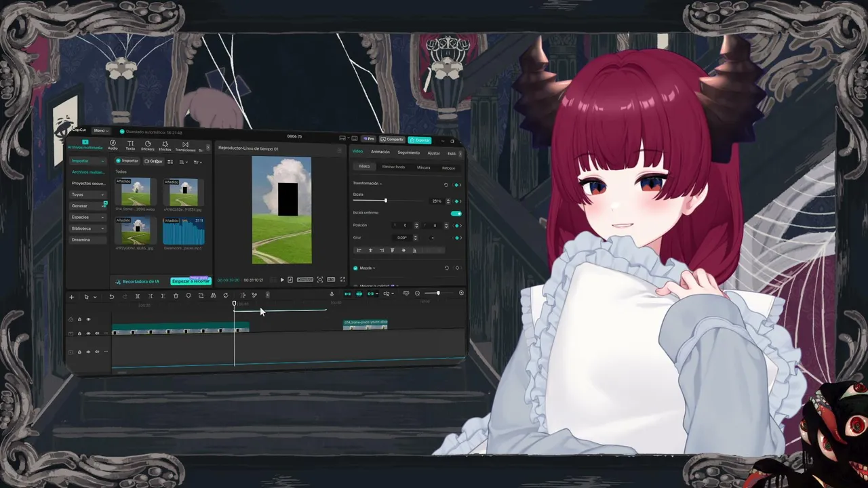Align clip to the left
Image resolution: width=868 pixels, height=488 pixels.
click(359, 250)
